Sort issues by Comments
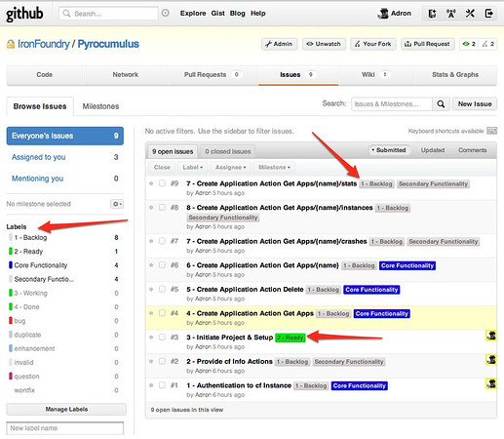 click(x=473, y=150)
